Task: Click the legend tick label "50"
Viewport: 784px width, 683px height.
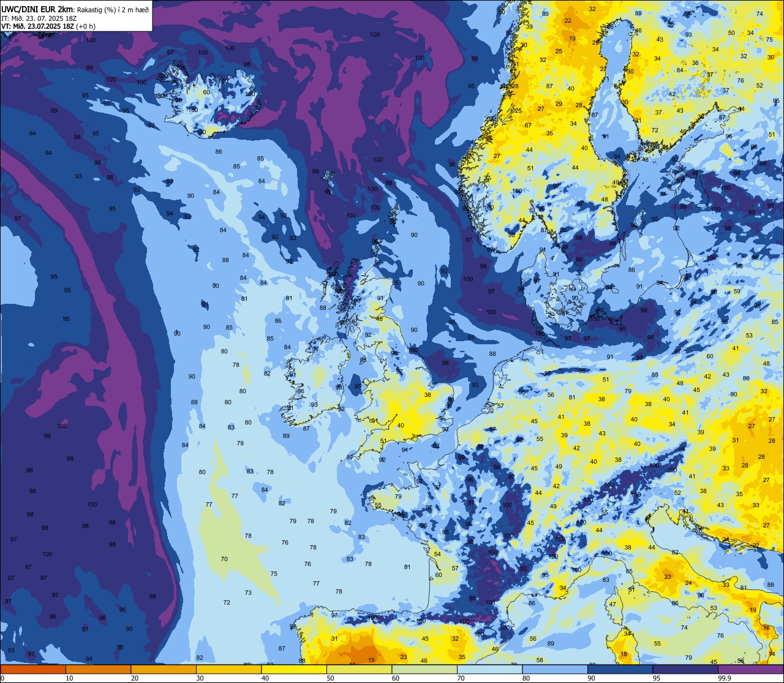Action: point(330,678)
